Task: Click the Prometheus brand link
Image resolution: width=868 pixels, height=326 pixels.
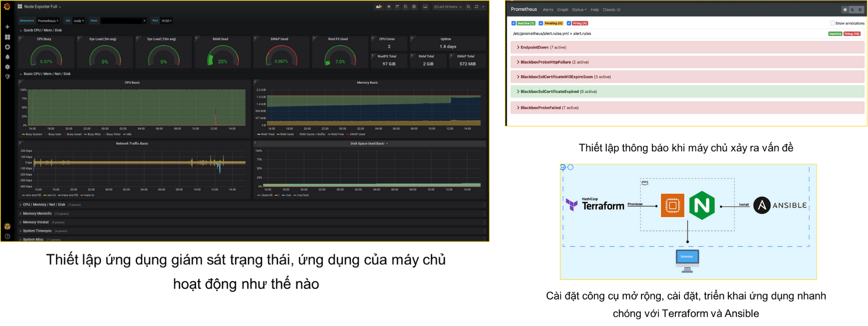Action: pos(523,9)
